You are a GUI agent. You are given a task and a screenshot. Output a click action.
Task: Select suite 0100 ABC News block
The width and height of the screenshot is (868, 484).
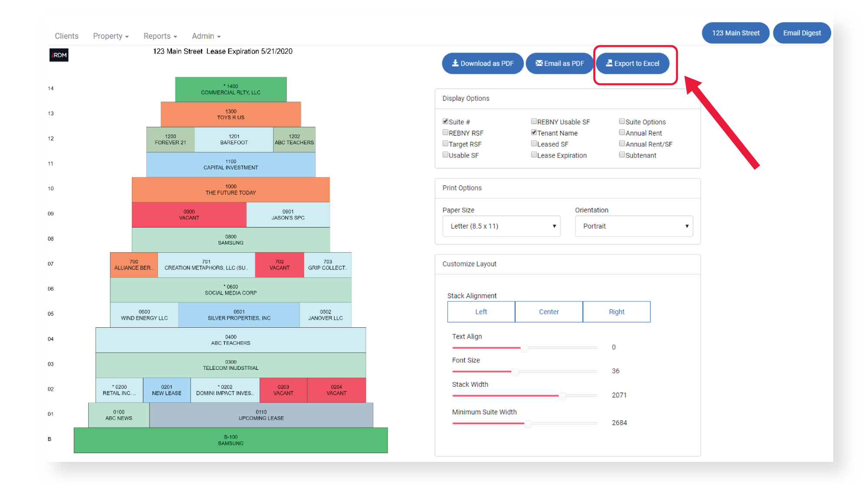coord(119,415)
